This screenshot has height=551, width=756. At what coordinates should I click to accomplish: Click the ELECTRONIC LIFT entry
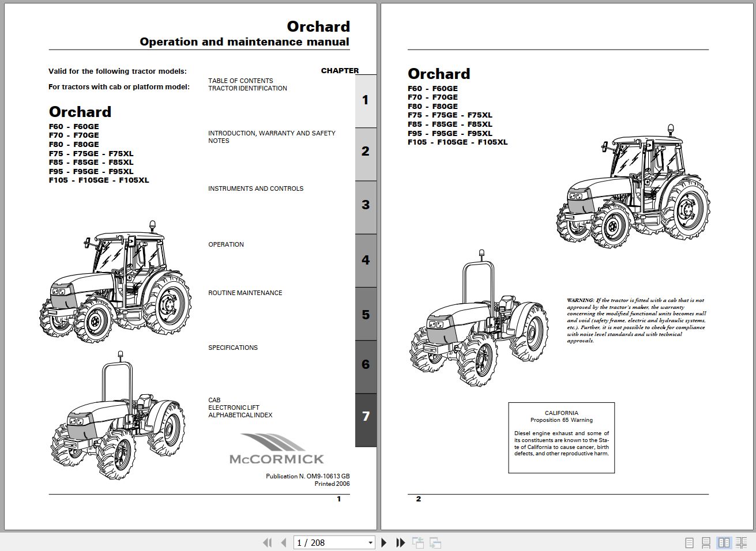pos(234,407)
